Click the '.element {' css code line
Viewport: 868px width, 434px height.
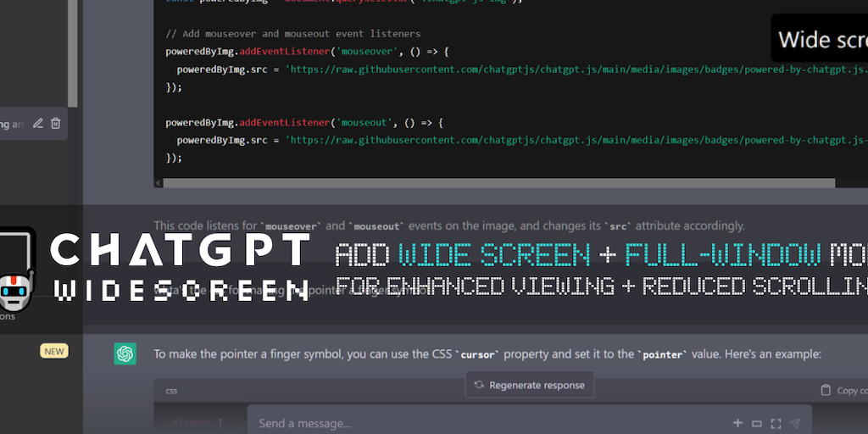pos(194,424)
